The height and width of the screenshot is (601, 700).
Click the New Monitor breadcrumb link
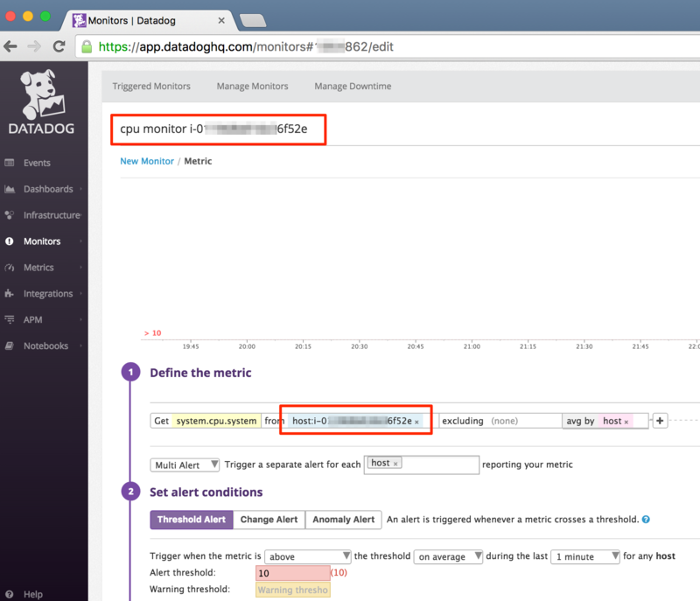147,161
